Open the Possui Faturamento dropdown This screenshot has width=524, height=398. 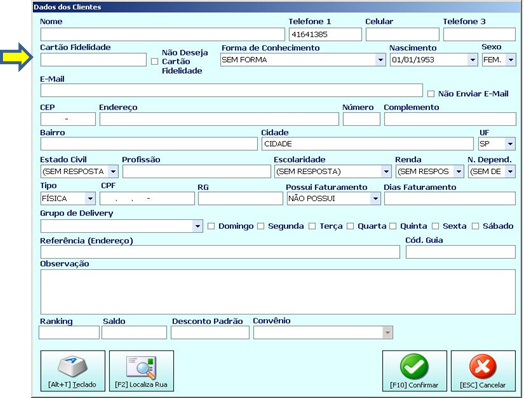pyautogui.click(x=375, y=198)
